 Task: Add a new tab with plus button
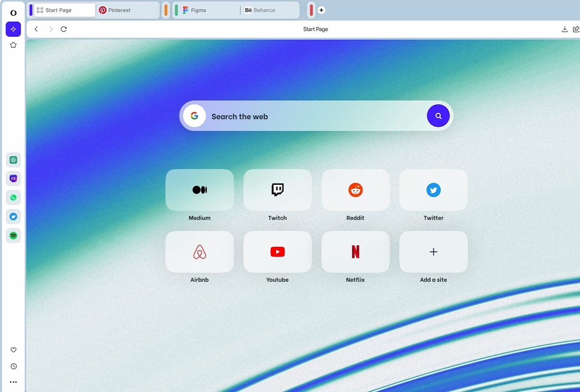(x=321, y=10)
